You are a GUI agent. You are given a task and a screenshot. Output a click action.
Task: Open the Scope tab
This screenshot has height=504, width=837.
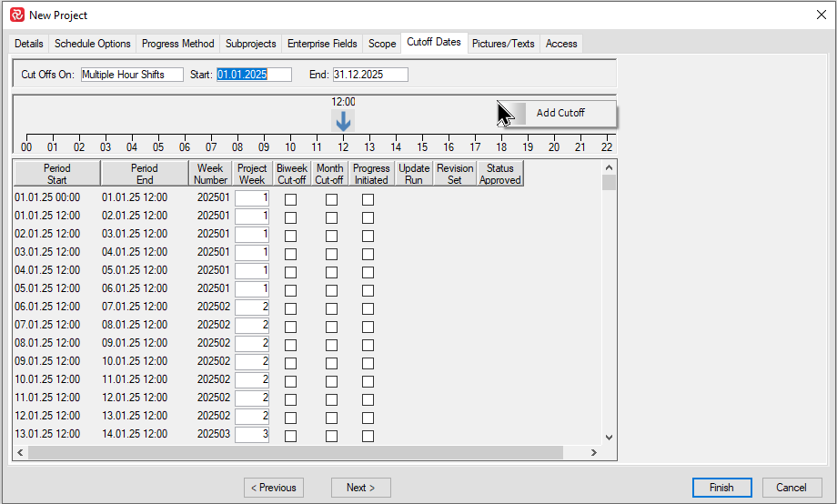click(x=382, y=44)
